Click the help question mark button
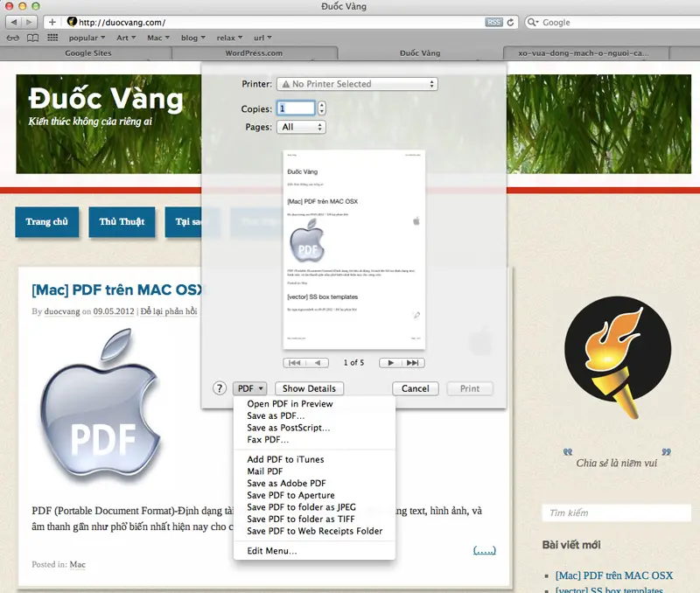 tap(220, 388)
